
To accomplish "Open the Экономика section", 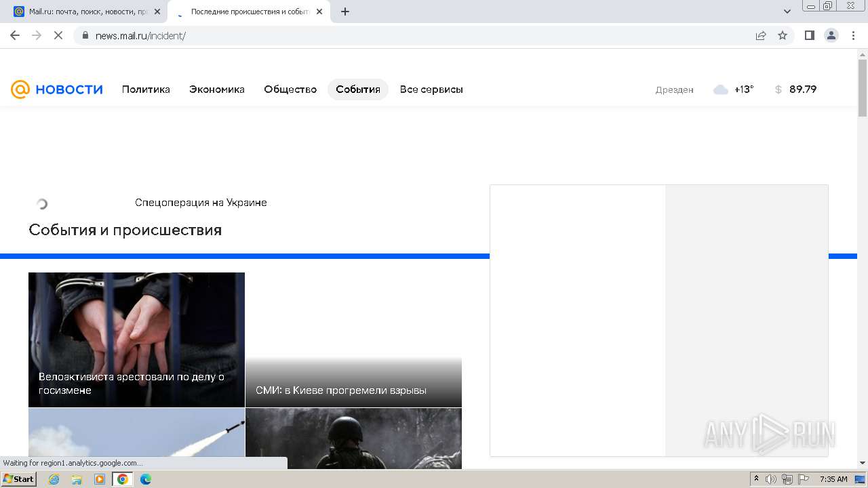I will 217,89.
